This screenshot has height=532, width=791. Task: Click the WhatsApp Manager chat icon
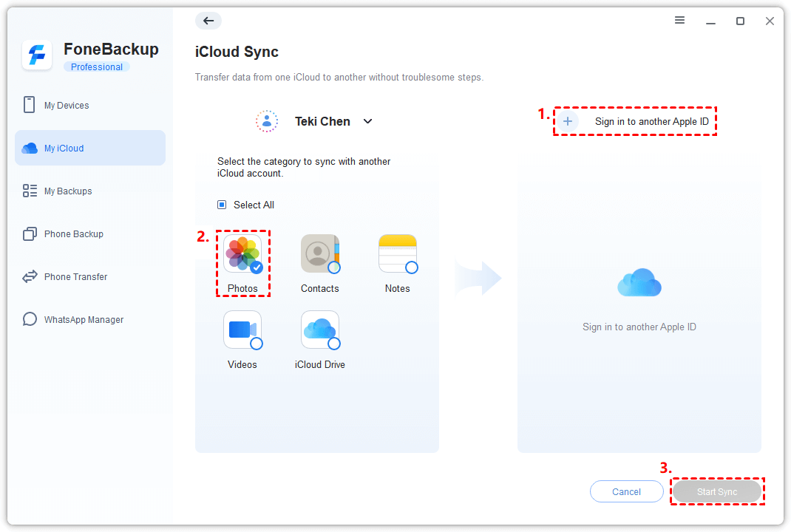coord(30,319)
